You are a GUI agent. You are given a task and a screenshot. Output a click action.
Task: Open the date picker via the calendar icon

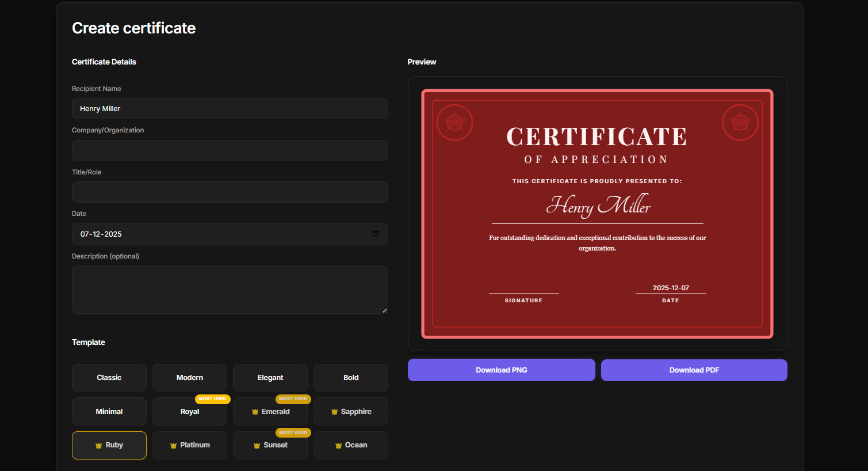375,234
